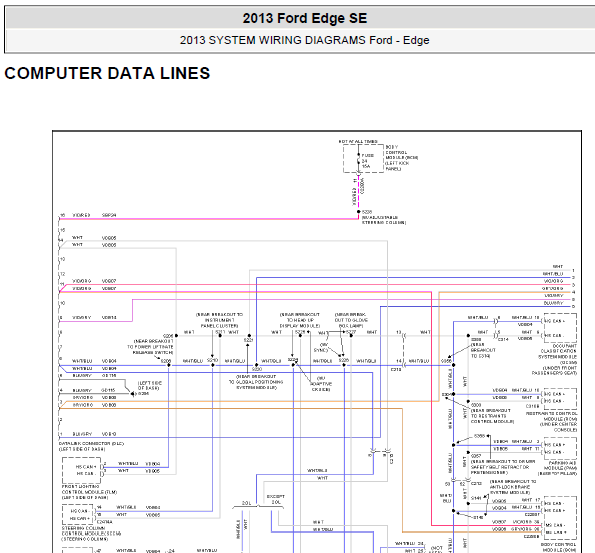Screen dimensions: 595x553
Task: Click the Body Control Module left kick panel label
Action: 401,158
